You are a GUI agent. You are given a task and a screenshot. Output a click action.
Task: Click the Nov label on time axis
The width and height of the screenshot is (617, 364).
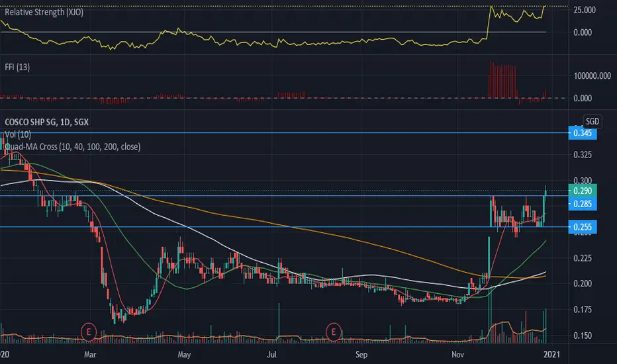pos(457,355)
